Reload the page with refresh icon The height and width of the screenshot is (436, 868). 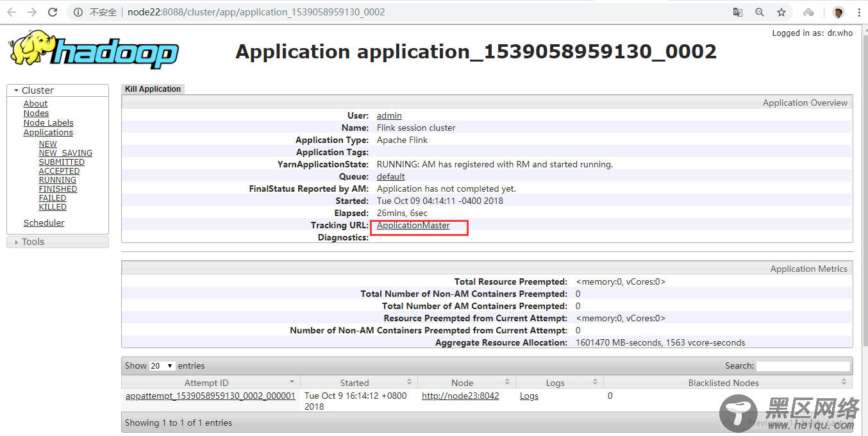[x=53, y=12]
